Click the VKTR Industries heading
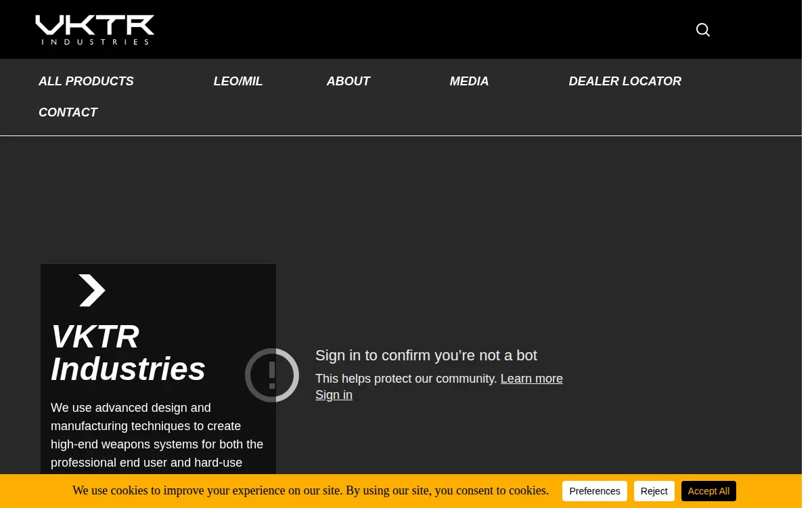The image size is (812, 508). tap(129, 353)
